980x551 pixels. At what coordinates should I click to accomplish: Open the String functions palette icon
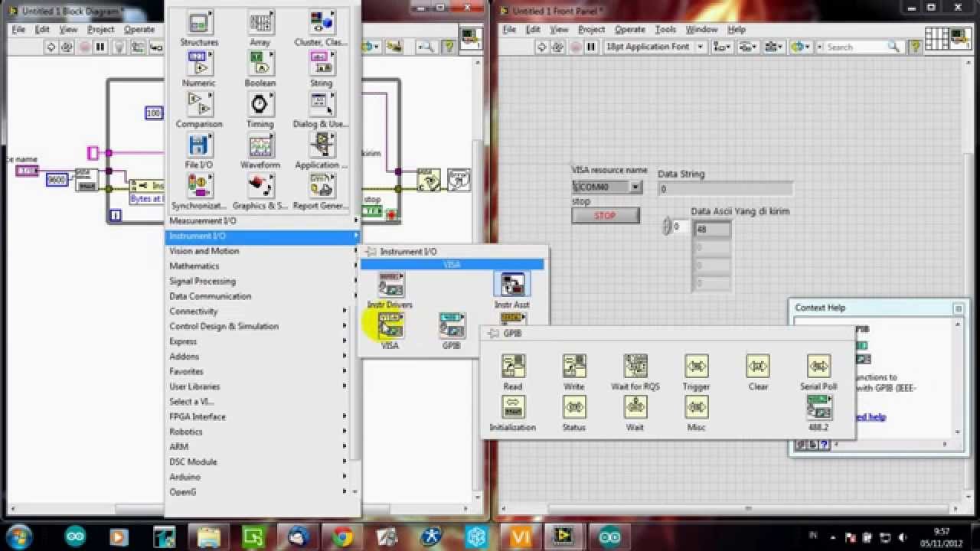click(x=322, y=63)
